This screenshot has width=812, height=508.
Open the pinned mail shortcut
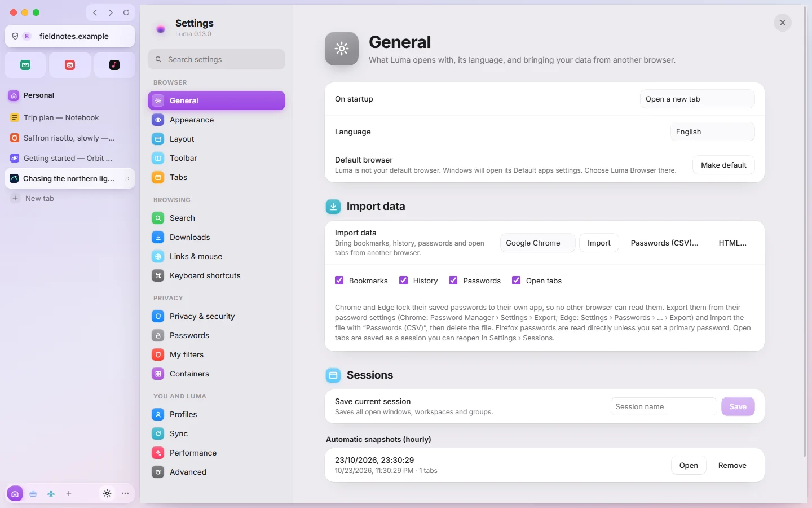(25, 65)
